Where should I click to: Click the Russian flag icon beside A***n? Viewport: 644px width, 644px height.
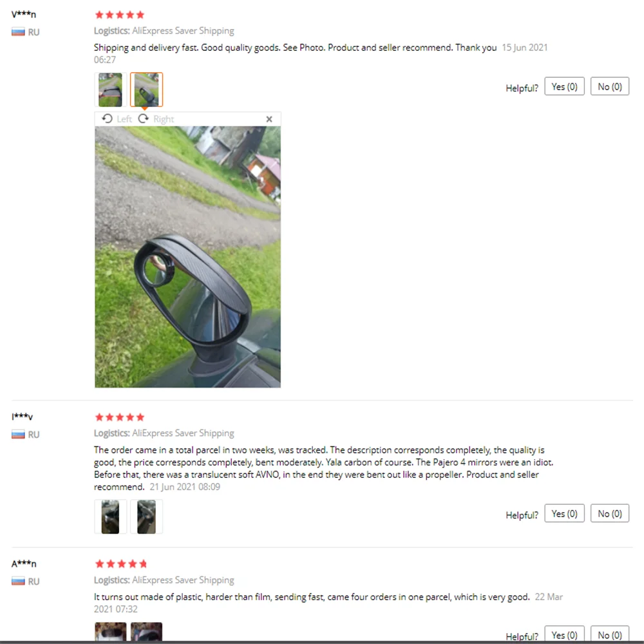(18, 581)
